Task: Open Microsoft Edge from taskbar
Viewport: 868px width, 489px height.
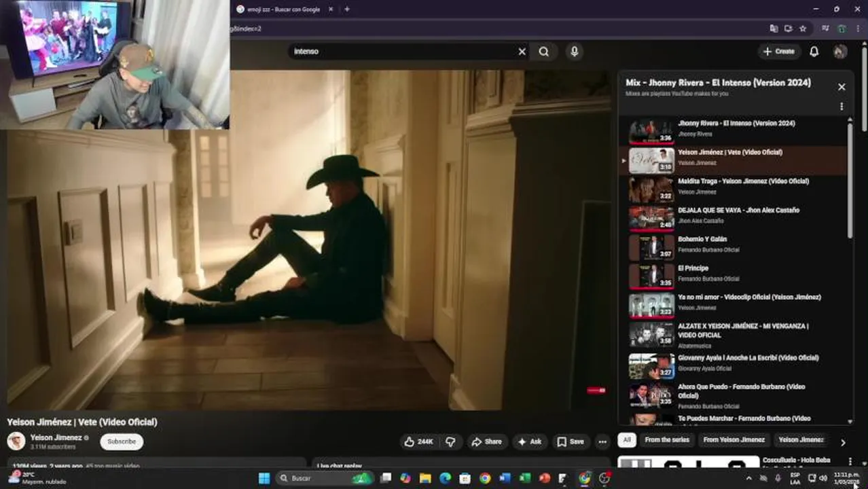Action: click(x=445, y=478)
